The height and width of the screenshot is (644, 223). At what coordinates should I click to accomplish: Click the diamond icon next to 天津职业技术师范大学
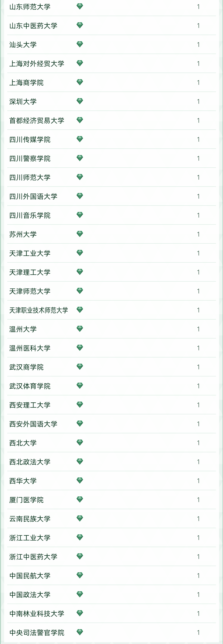pyautogui.click(x=80, y=310)
